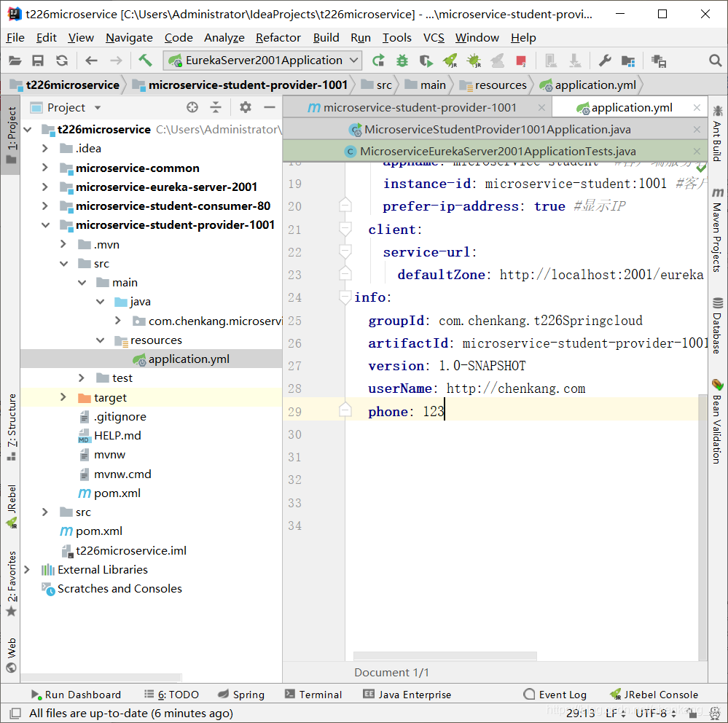Image resolution: width=728 pixels, height=723 pixels.
Task: Select HELP.md file in tree
Action: [x=117, y=436]
